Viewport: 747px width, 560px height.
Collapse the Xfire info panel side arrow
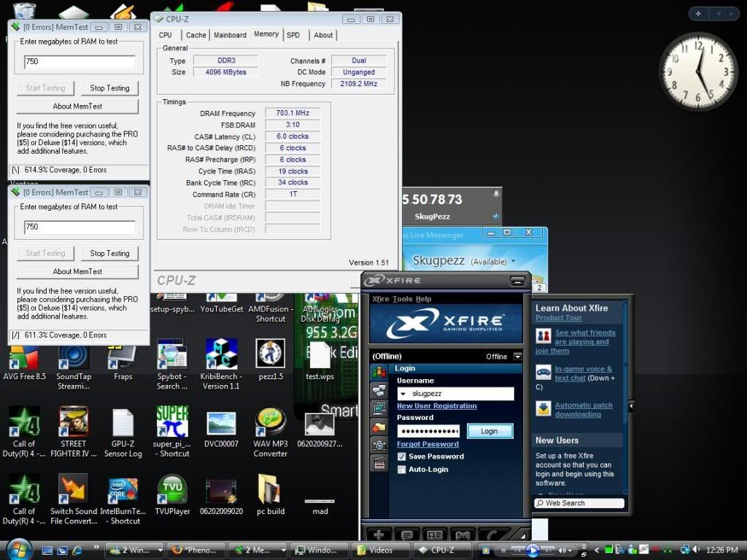630,406
